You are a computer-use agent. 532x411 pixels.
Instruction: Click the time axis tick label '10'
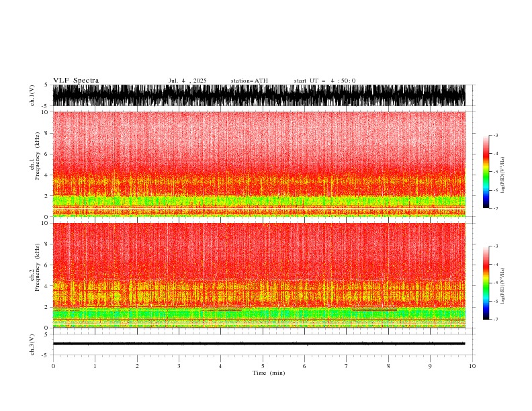(x=472, y=366)
